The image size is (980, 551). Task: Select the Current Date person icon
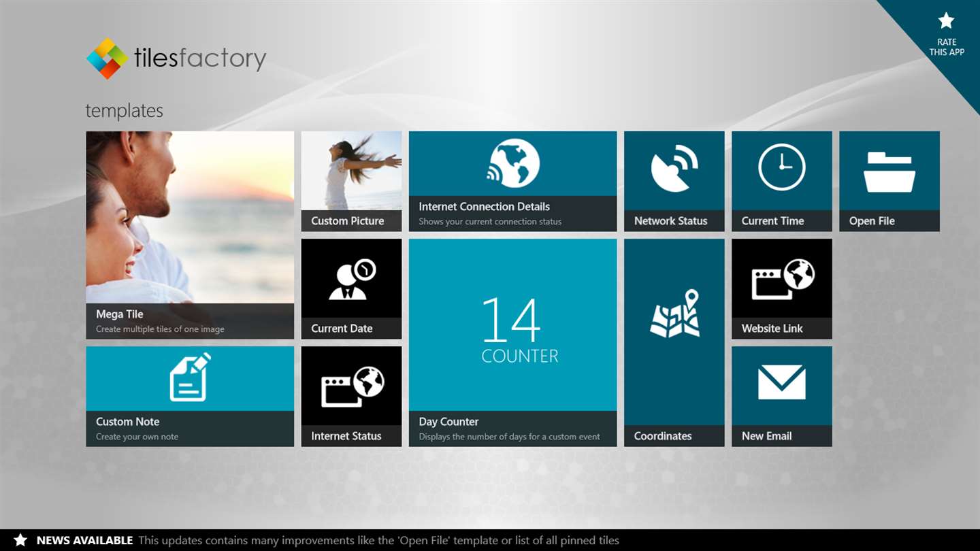(x=352, y=279)
